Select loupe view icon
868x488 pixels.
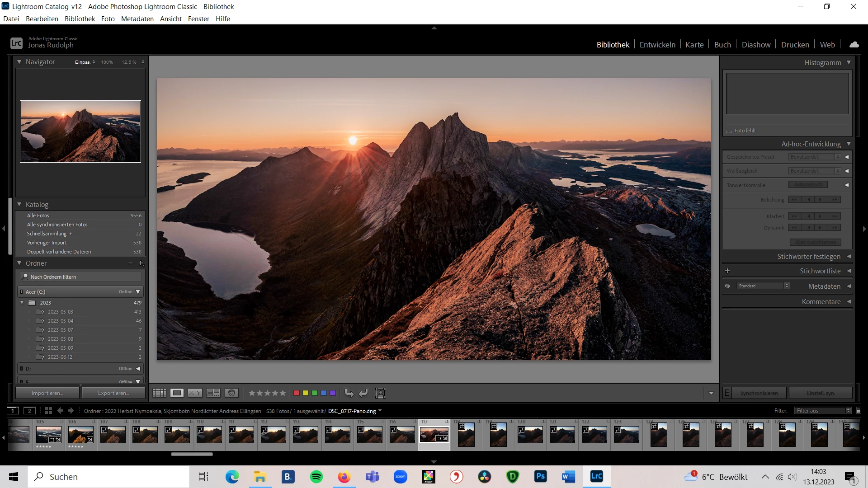(x=177, y=393)
